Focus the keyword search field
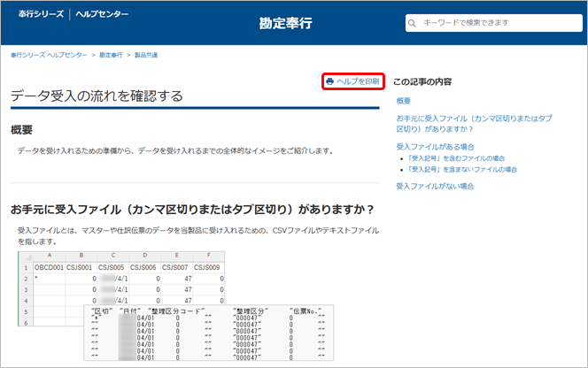The image size is (588, 368). click(x=494, y=23)
